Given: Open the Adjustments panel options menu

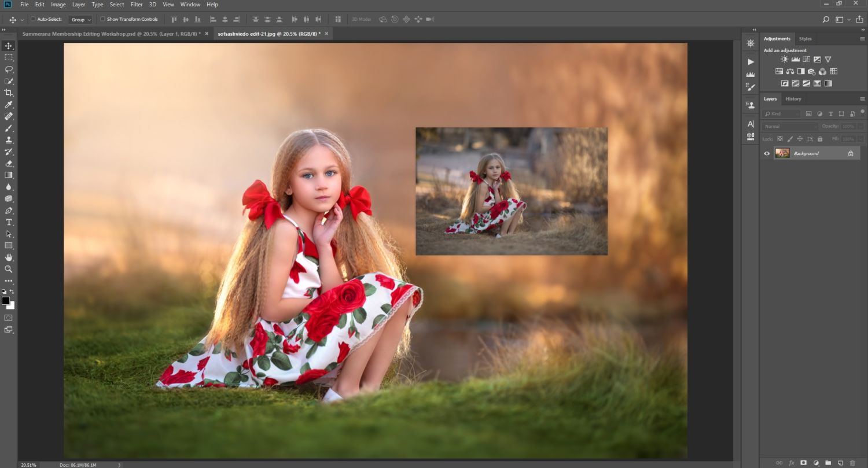Looking at the screenshot, I should [x=862, y=39].
